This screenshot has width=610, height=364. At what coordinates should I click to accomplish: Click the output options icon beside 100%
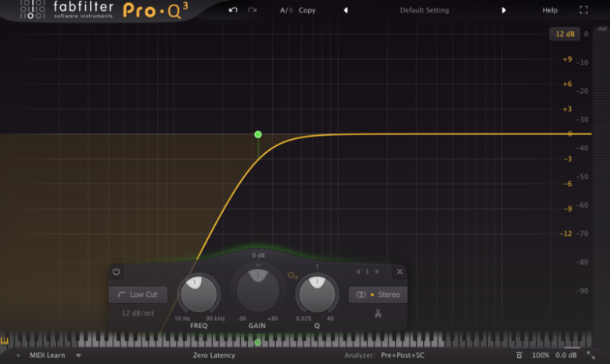(x=519, y=355)
